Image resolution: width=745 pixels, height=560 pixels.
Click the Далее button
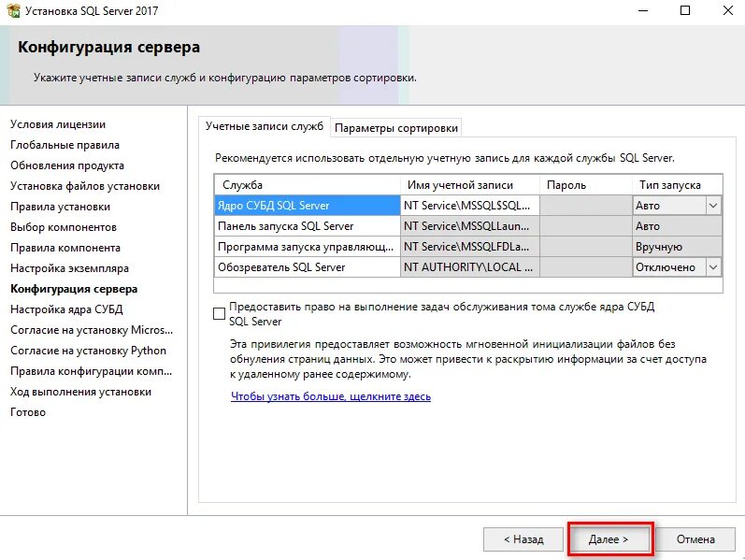pos(609,539)
